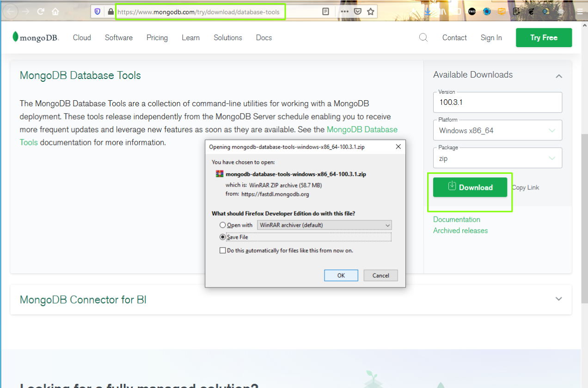This screenshot has height=388, width=588.
Task: Open the Solutions navigation menu
Action: [x=228, y=37]
